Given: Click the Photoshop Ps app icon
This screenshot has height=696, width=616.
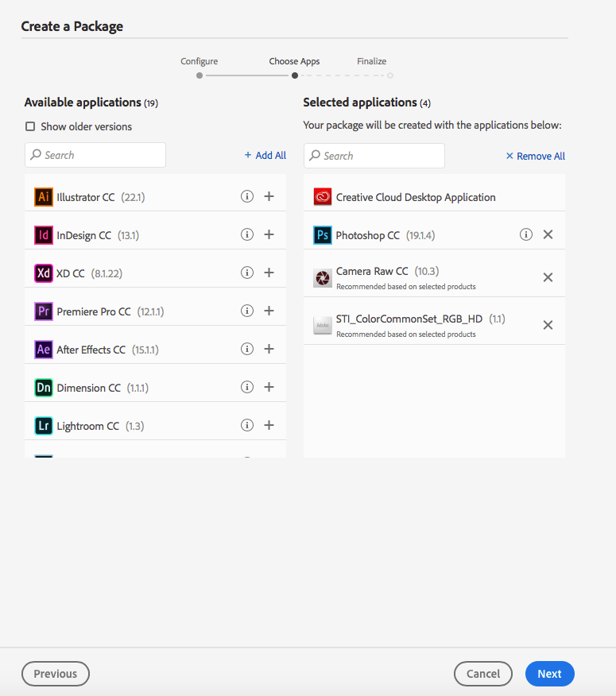Looking at the screenshot, I should click(x=323, y=235).
